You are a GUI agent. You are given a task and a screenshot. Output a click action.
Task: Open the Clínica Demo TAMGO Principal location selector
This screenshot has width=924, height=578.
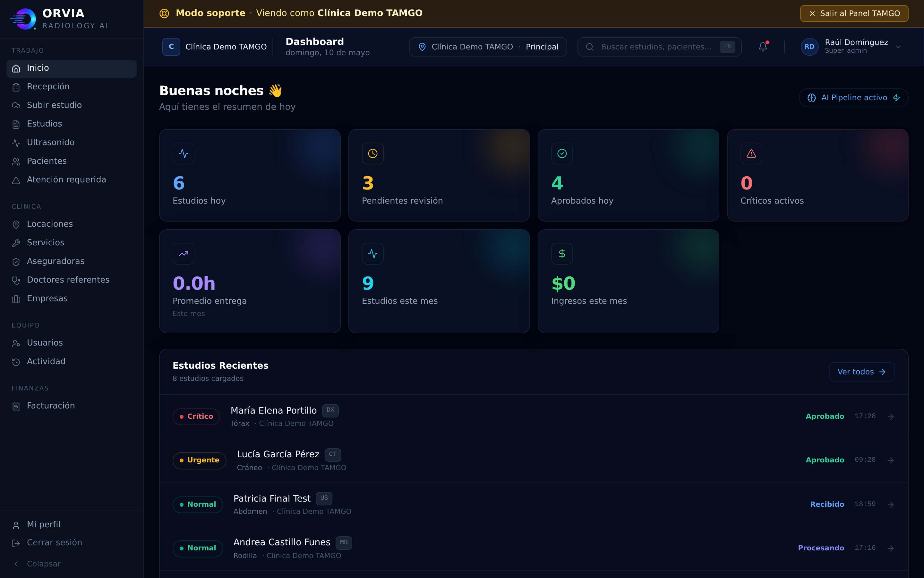[488, 47]
